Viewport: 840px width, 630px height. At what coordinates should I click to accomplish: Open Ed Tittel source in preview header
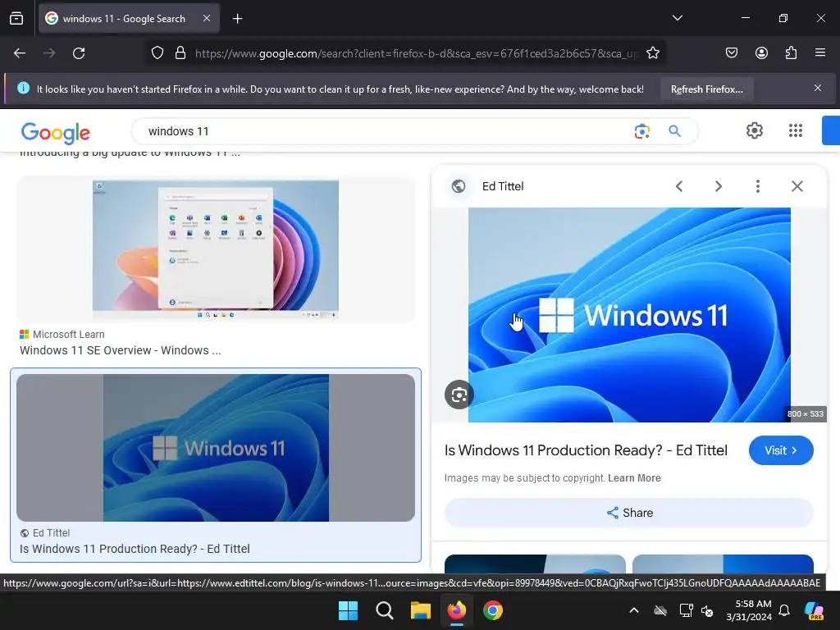click(503, 186)
